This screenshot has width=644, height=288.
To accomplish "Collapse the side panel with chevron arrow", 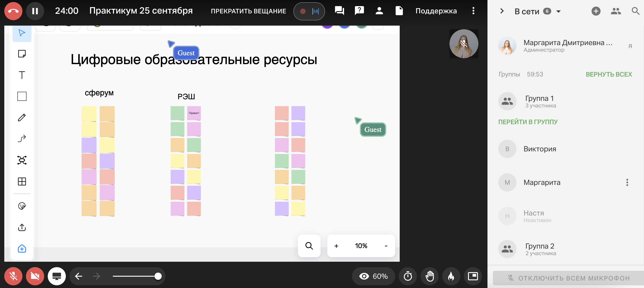I will click(501, 11).
